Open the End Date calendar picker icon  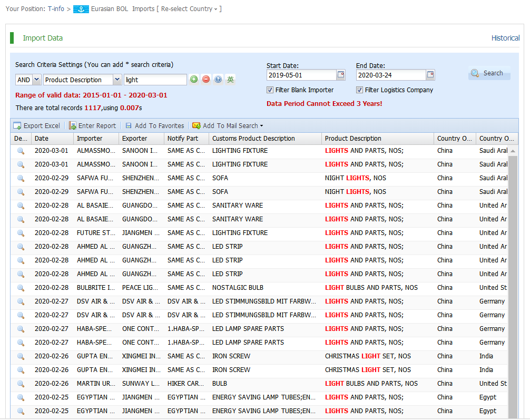[x=430, y=75]
